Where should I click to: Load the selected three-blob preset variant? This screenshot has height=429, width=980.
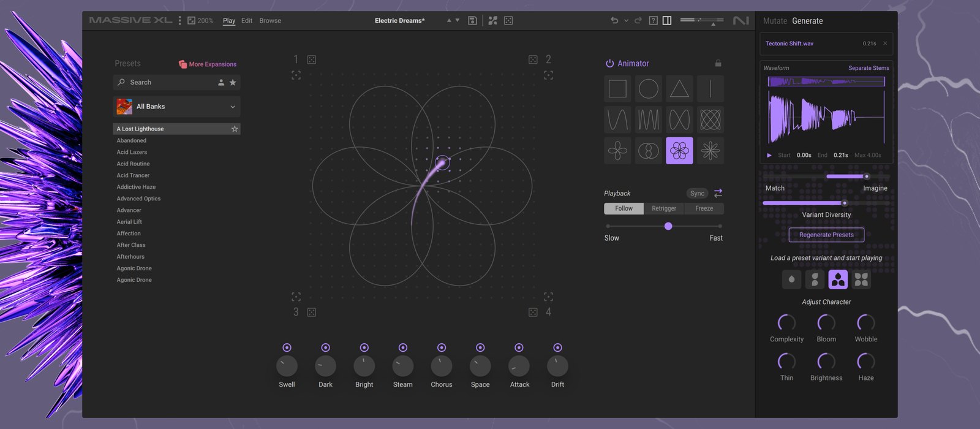coord(838,279)
